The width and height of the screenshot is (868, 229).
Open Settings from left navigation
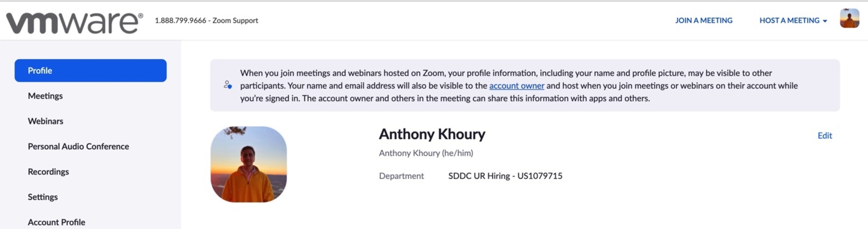tap(43, 197)
